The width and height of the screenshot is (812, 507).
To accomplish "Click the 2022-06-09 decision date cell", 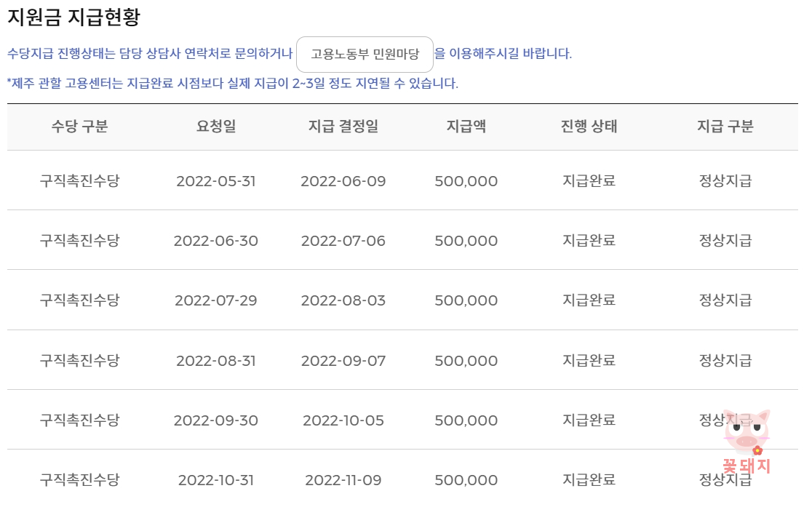I will [x=344, y=181].
